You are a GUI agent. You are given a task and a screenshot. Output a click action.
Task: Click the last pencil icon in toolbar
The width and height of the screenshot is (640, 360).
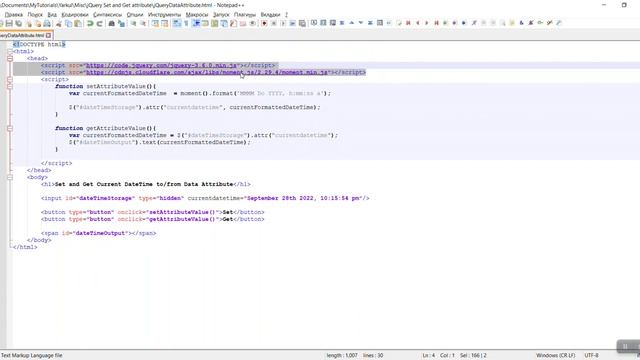point(559,23)
